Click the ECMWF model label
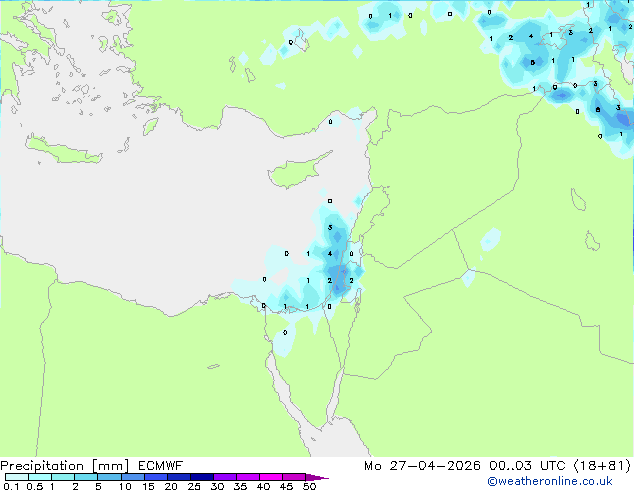This screenshot has height=490, width=634. pos(161,466)
